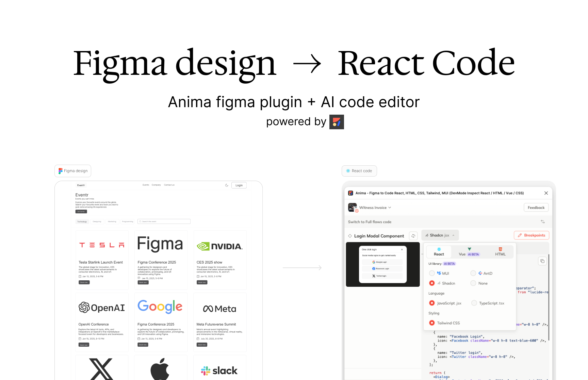This screenshot has height=380, width=588.
Task: Click the Eventr logo in the header
Action: tap(81, 185)
